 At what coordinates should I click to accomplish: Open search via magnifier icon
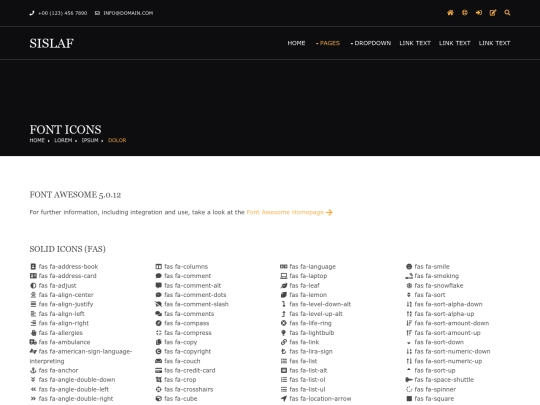click(x=507, y=13)
